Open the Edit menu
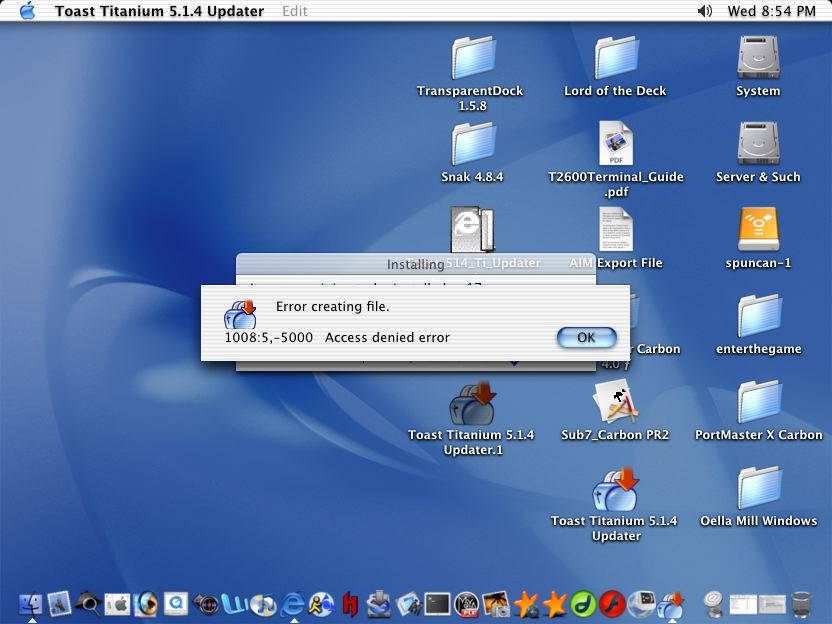The height and width of the screenshot is (624, 832). (294, 11)
